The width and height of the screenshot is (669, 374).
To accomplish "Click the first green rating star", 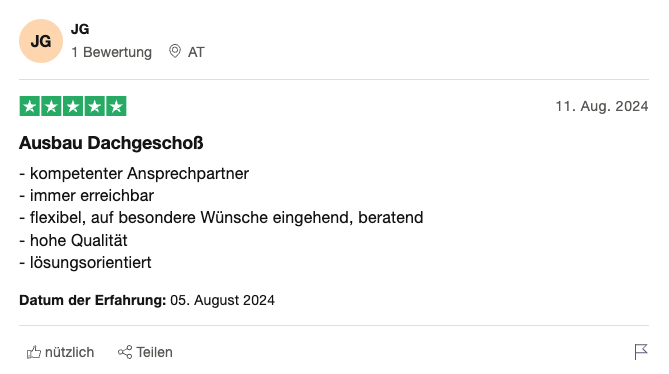I will coord(29,106).
